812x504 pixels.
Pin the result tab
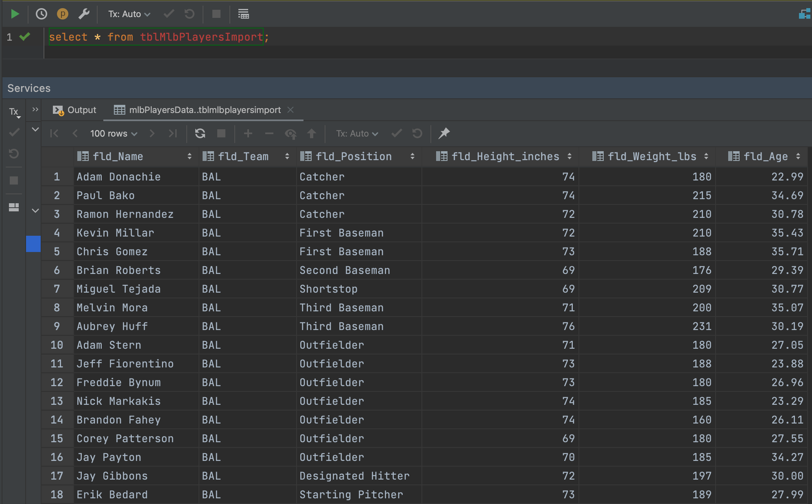(x=444, y=133)
